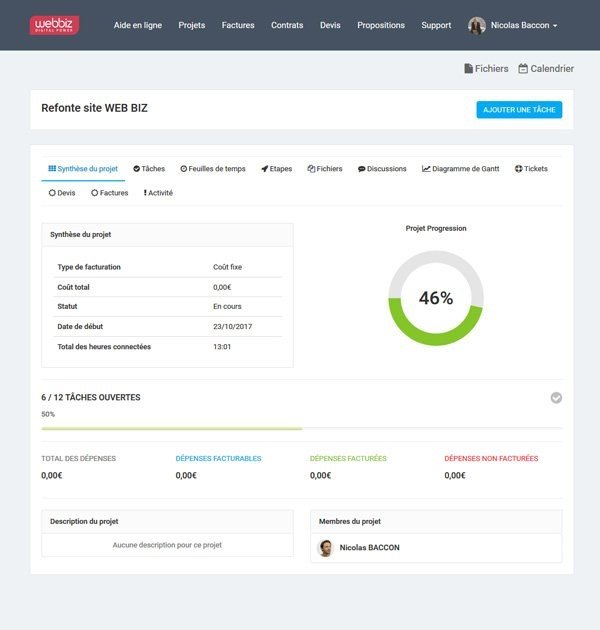Open Calendrier via the calendar icon
This screenshot has width=600, height=630.
point(523,69)
